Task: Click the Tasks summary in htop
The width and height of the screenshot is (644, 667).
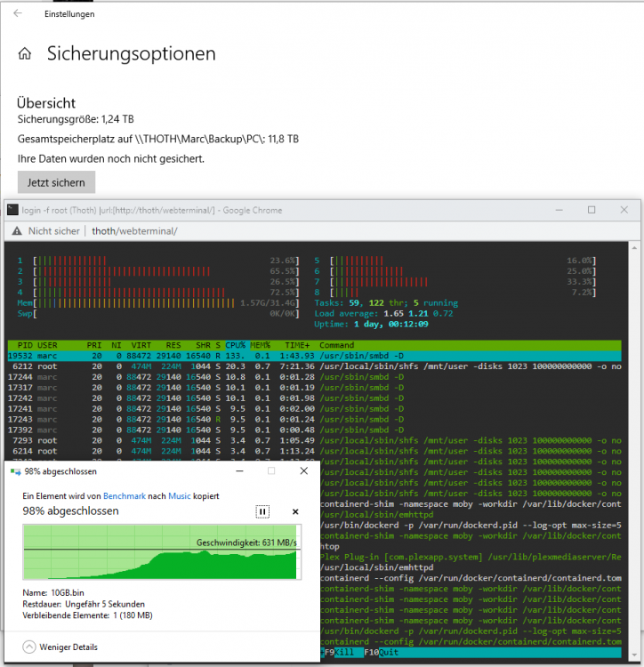Action: coord(386,303)
